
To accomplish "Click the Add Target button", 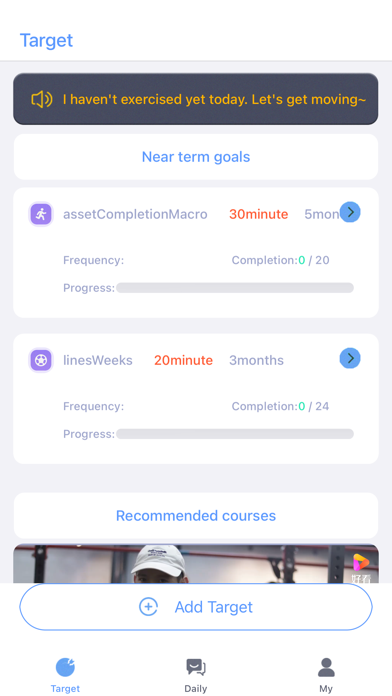I will 196,607.
